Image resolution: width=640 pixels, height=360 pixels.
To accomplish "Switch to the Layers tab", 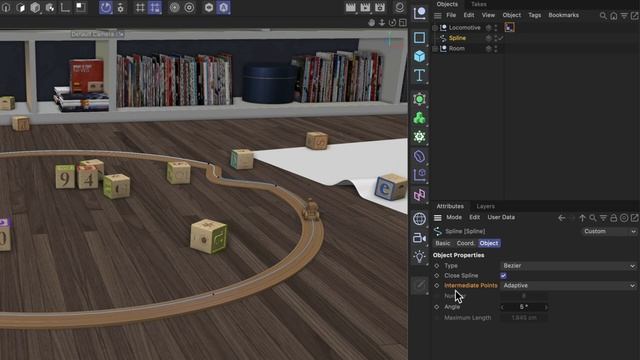I will point(485,207).
